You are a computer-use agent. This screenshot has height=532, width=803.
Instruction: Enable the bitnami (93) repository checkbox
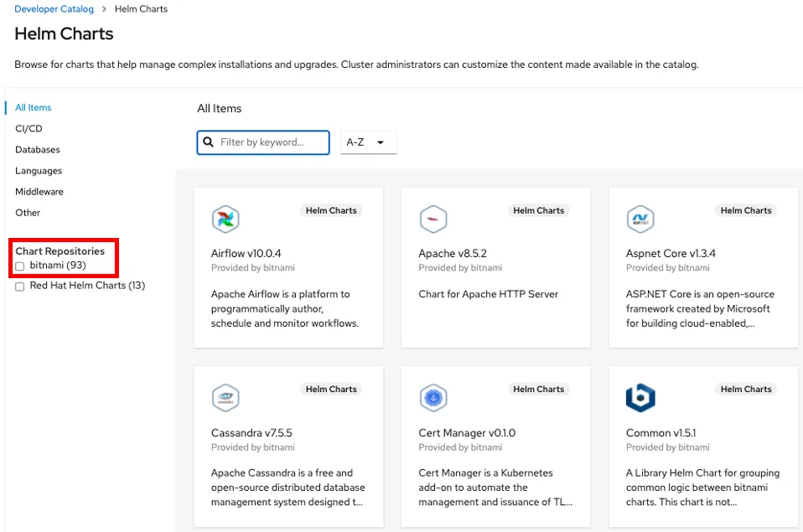(x=20, y=266)
